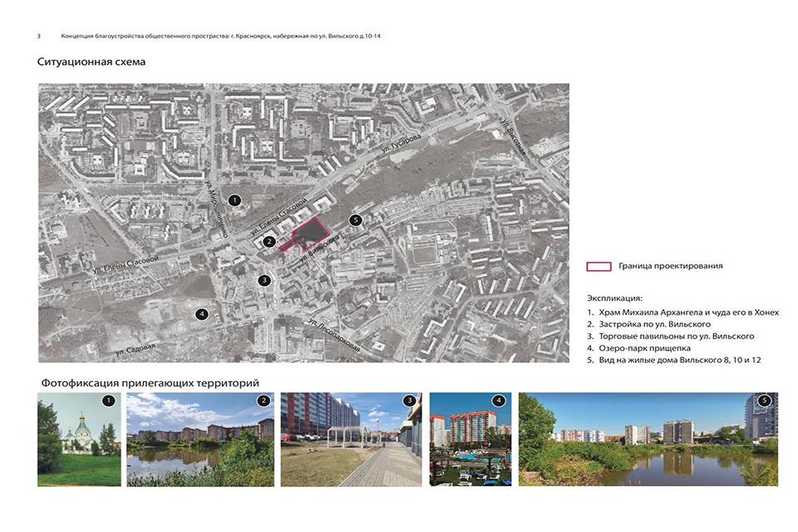The height and width of the screenshot is (532, 798).
Task: Click number badge 5 on the pond panorama photo
Action: [x=765, y=400]
